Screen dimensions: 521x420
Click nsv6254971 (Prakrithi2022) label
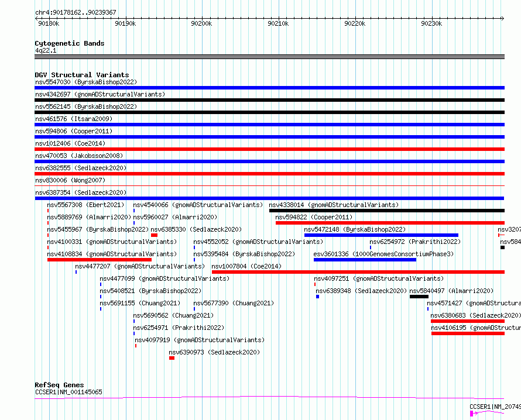tap(179, 328)
